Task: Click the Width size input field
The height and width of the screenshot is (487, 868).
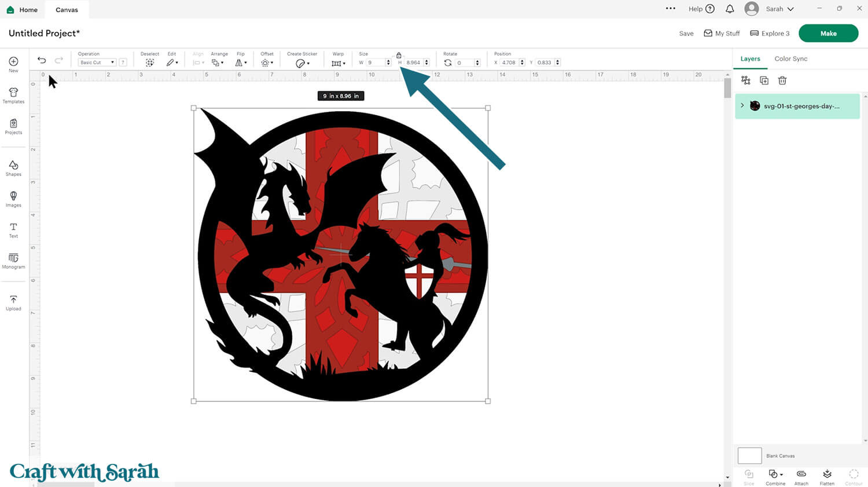Action: pyautogui.click(x=376, y=63)
